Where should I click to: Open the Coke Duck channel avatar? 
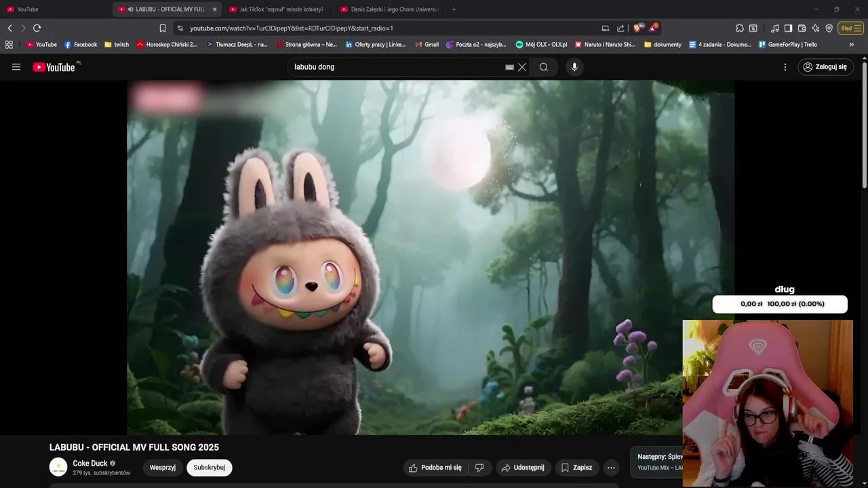click(58, 467)
